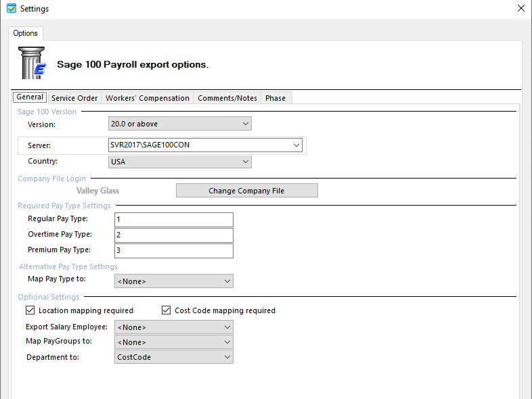Click the Required Pay Type Settings label
532x399 pixels.
click(x=64, y=206)
